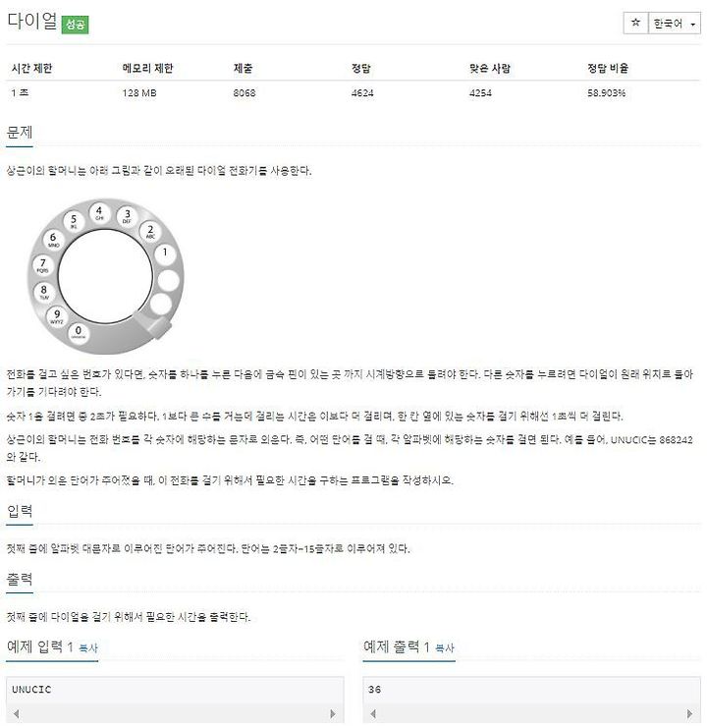Copy example input 1 via 복사 link

pos(88,647)
